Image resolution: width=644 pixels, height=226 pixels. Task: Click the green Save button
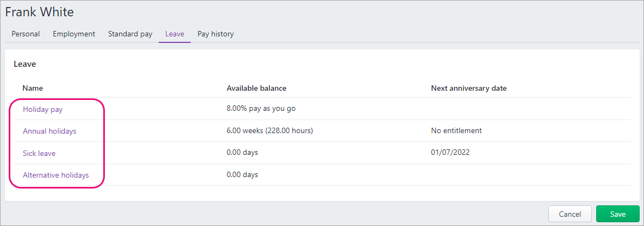[618, 214]
